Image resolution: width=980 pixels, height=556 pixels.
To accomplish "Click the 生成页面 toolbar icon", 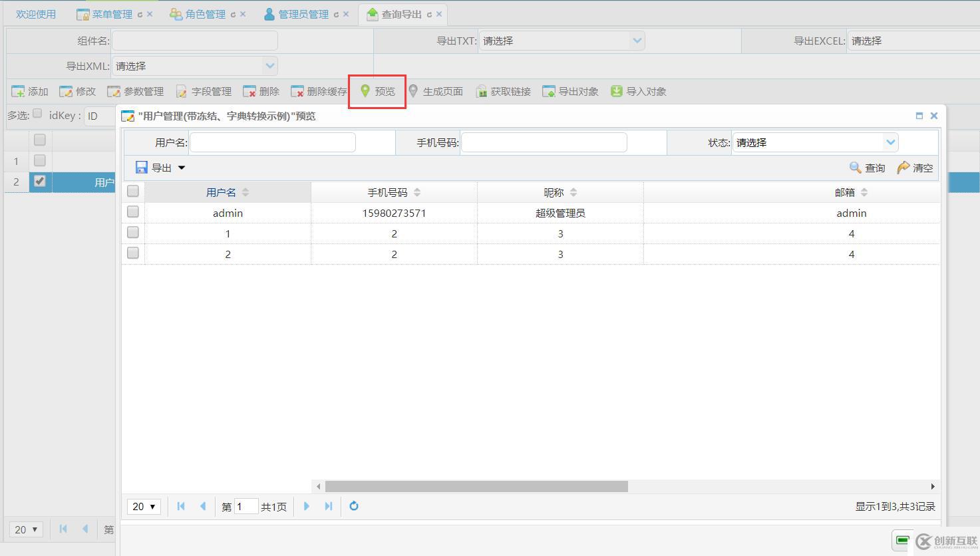I will point(437,91).
